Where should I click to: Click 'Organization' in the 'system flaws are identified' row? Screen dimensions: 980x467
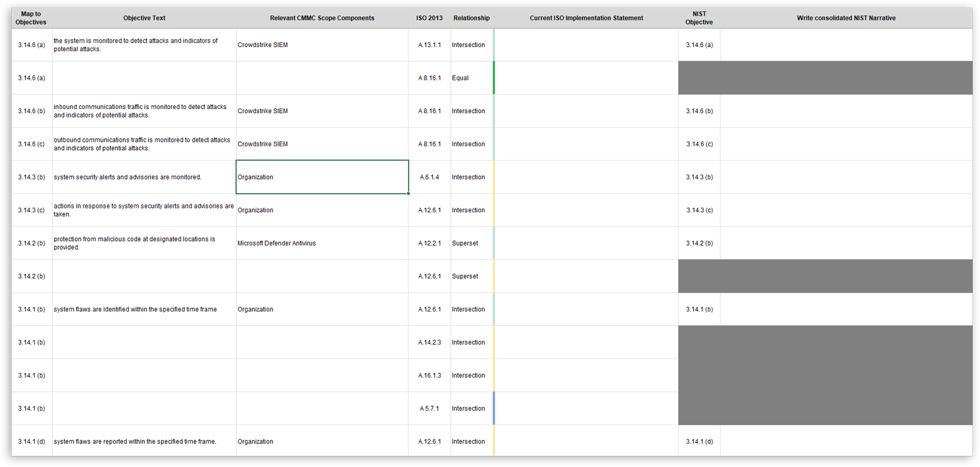[x=322, y=309]
